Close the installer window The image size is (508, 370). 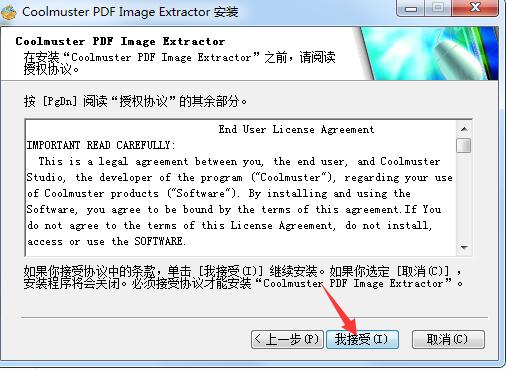pos(475,7)
